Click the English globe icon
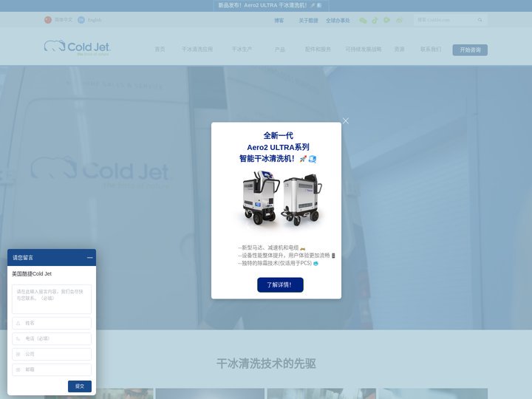The height and width of the screenshot is (399, 532). tap(81, 20)
